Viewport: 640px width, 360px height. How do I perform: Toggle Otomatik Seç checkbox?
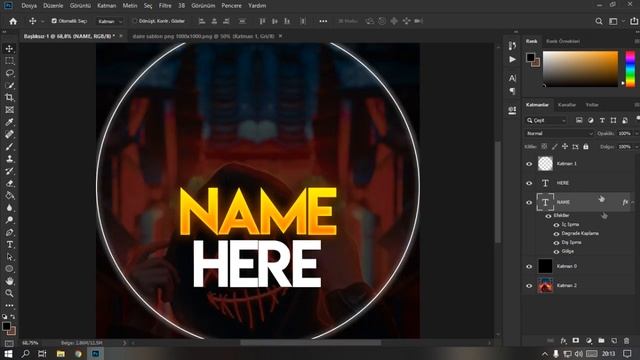54,21
